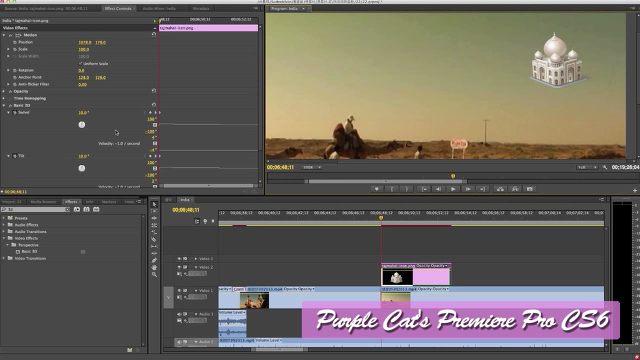Toggle Basic 3D effect fx switch

click(x=10, y=105)
